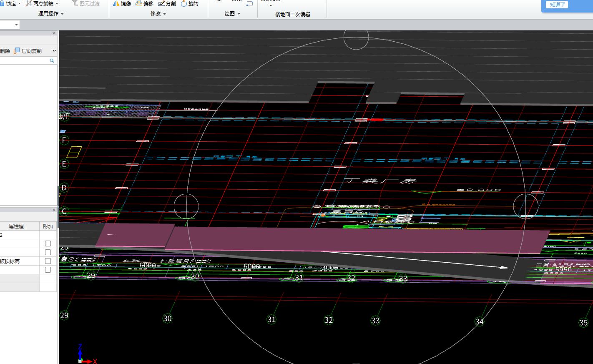This screenshot has width=593, height=364.
Task: Select the 镜像 mirror tool
Action: pos(122,3)
